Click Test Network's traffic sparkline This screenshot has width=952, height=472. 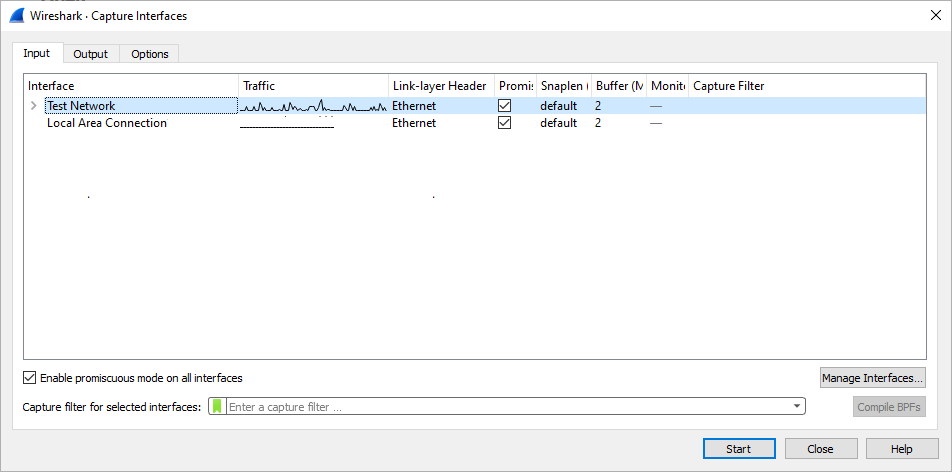pyautogui.click(x=313, y=106)
